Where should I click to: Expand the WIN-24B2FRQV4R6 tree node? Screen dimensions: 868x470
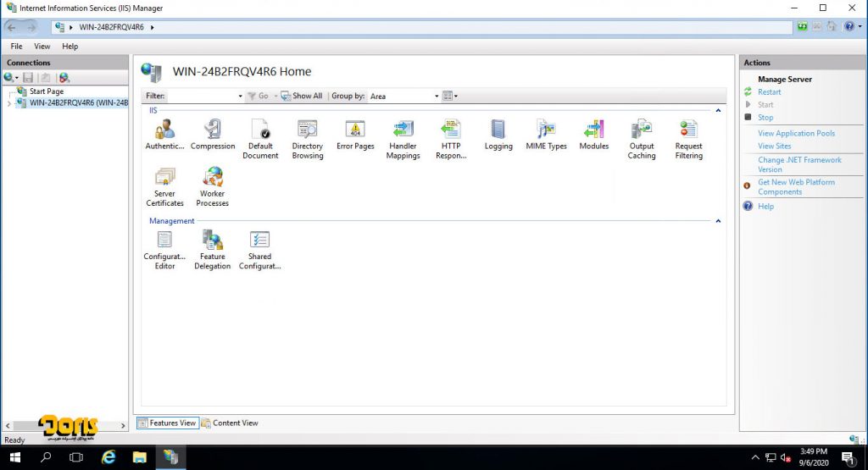8,103
